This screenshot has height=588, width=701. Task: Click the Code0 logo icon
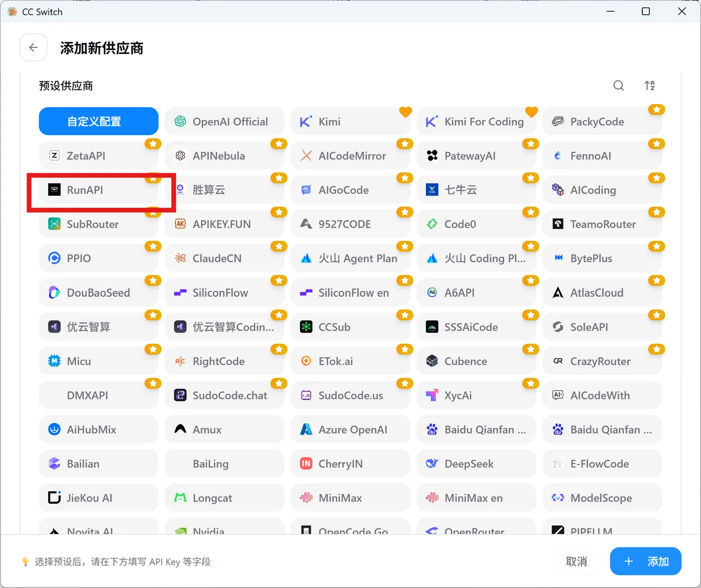coord(432,224)
